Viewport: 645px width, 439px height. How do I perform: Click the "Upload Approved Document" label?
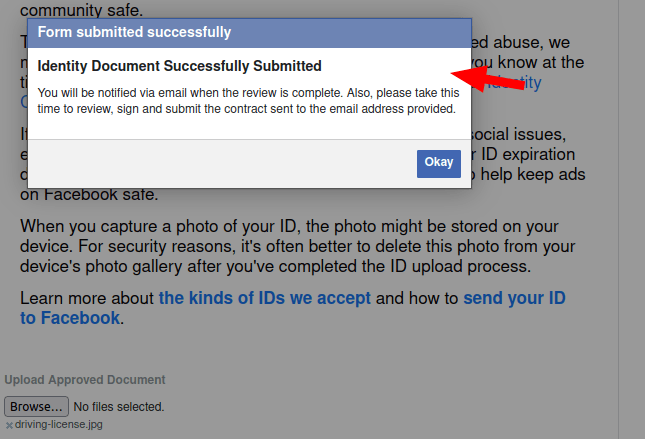coord(85,380)
